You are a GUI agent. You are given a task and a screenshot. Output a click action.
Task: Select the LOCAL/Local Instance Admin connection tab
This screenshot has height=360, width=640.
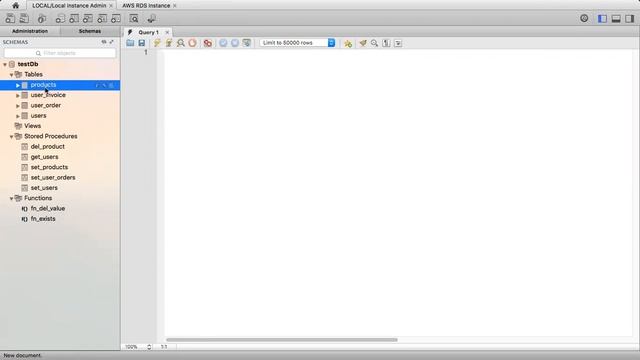click(69, 6)
